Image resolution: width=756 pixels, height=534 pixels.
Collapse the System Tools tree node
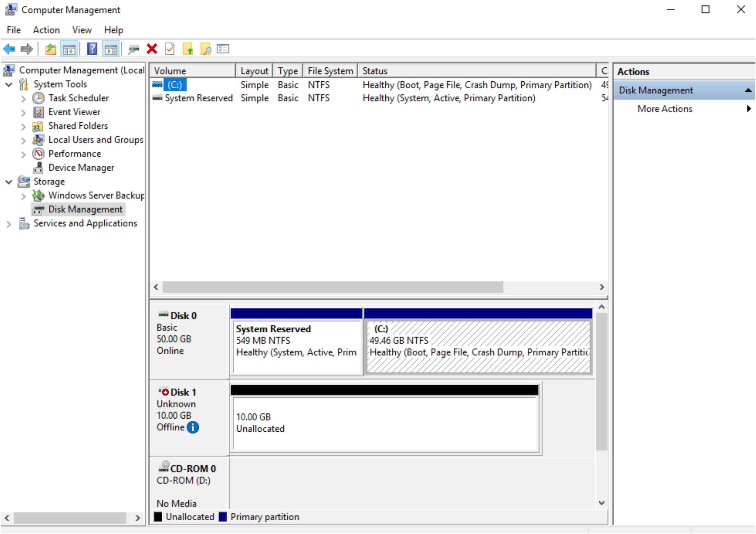[x=9, y=84]
